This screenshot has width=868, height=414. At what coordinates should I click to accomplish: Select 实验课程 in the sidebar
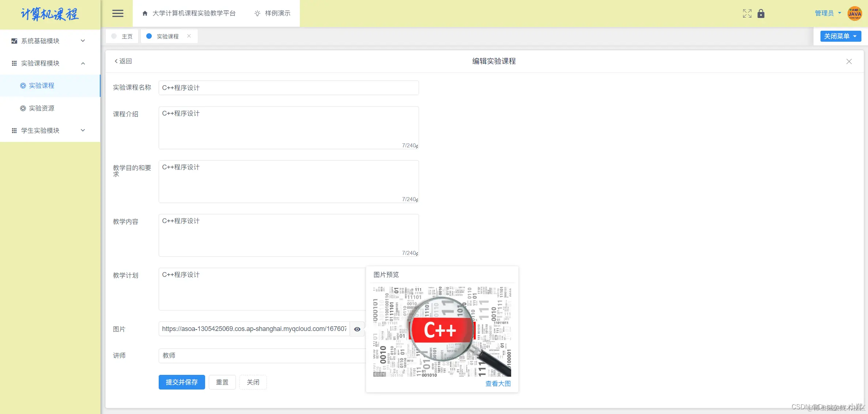click(41, 86)
